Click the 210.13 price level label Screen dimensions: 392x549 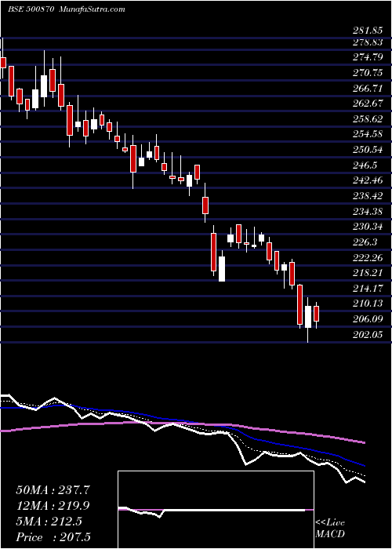click(x=367, y=304)
